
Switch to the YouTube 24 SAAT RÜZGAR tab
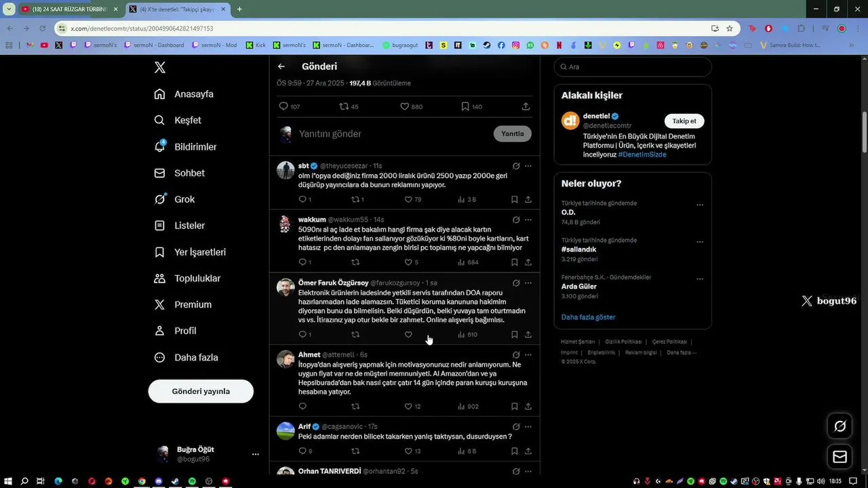68,9
